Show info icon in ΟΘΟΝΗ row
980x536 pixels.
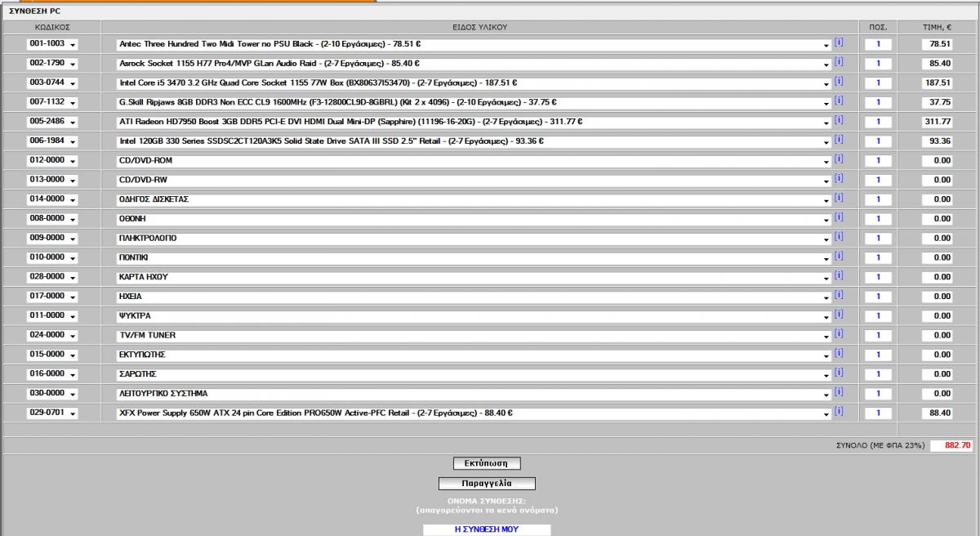click(x=839, y=218)
